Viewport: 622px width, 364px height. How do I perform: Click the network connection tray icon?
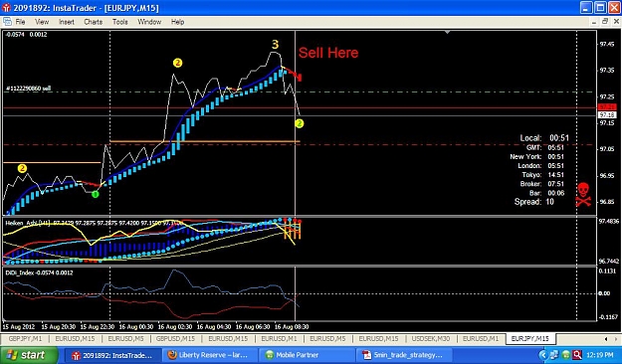pyautogui.click(x=554, y=355)
